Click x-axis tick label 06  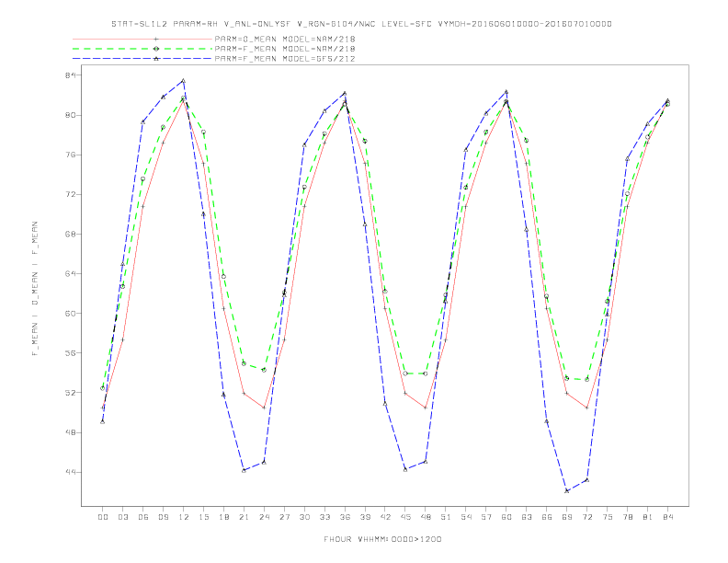coord(143,517)
